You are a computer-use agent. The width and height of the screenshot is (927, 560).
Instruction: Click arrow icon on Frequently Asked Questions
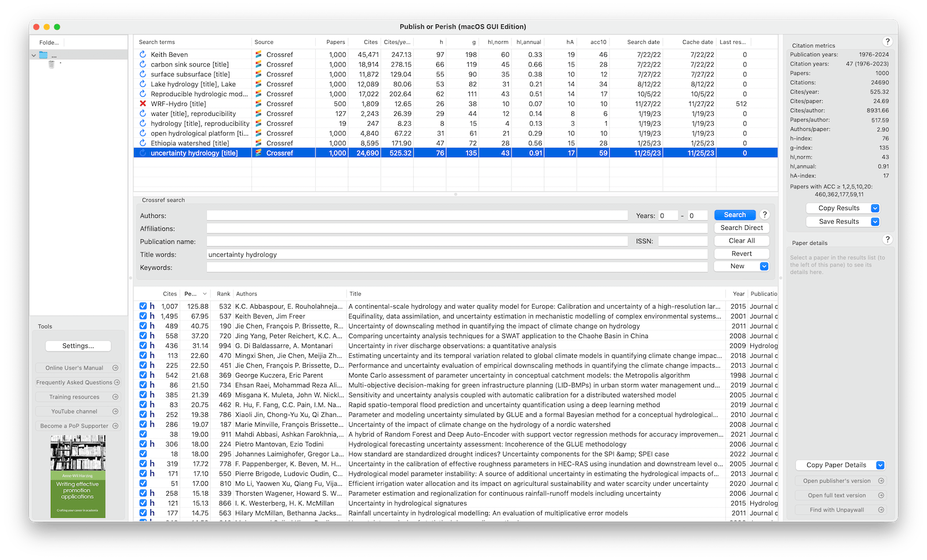point(117,382)
